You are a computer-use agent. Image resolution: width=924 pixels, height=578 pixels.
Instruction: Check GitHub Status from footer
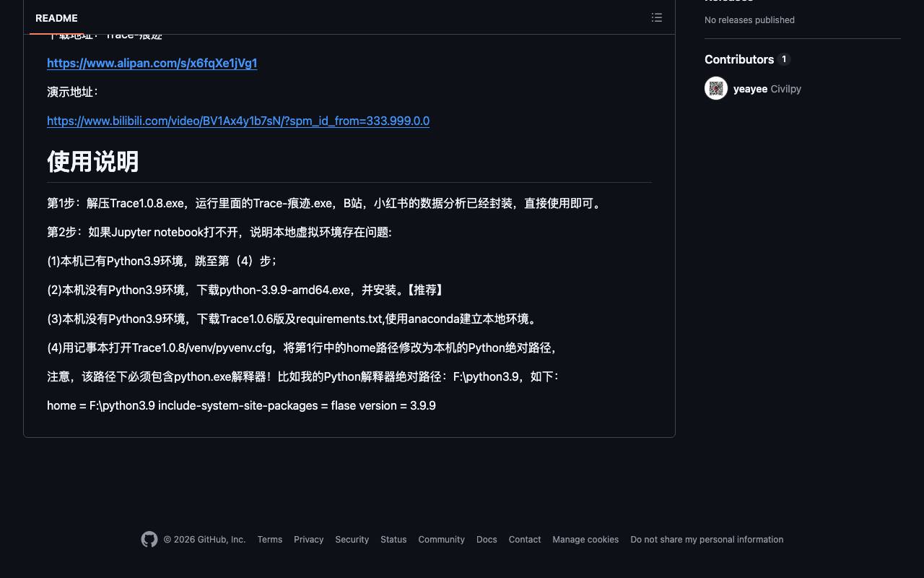click(393, 540)
